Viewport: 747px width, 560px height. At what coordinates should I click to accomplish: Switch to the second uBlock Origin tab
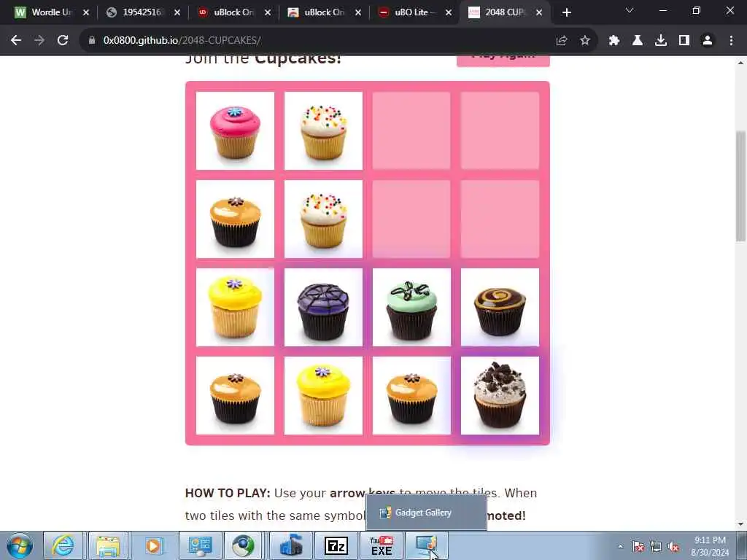(322, 12)
